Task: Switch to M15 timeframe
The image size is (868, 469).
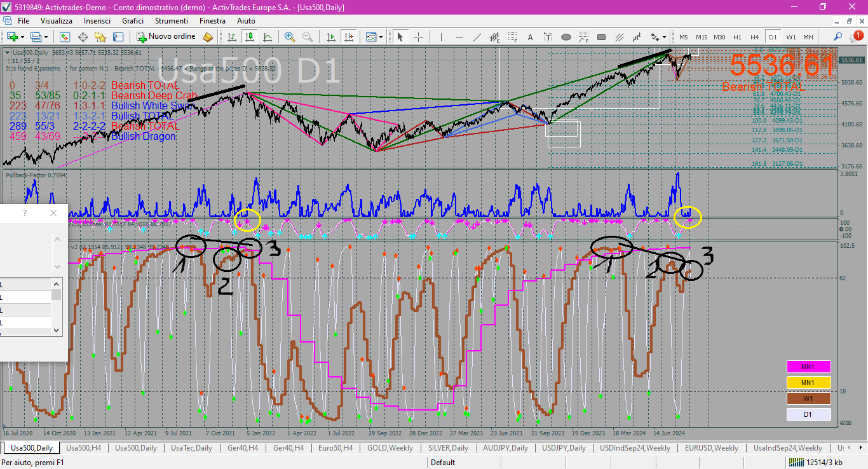Action: (702, 37)
